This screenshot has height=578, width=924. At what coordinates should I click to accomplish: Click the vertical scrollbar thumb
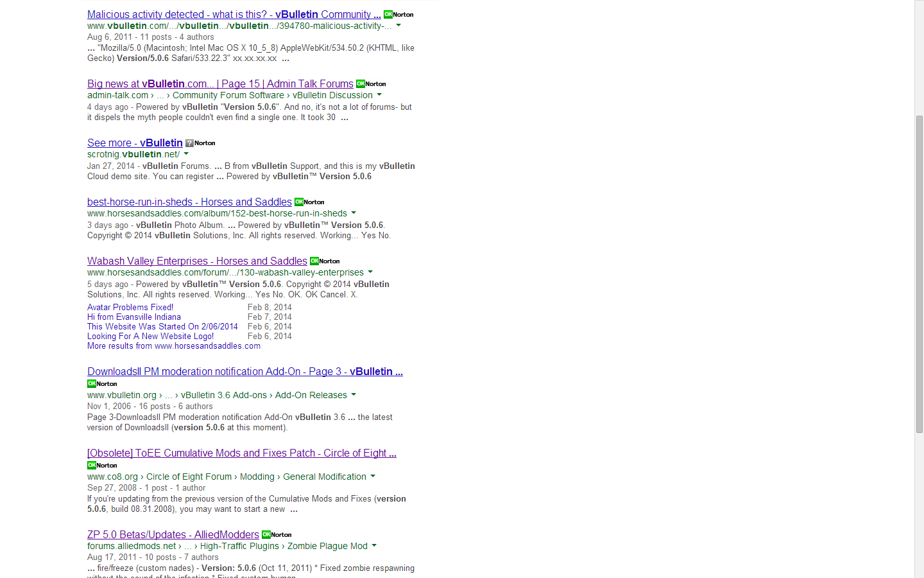pos(919,274)
